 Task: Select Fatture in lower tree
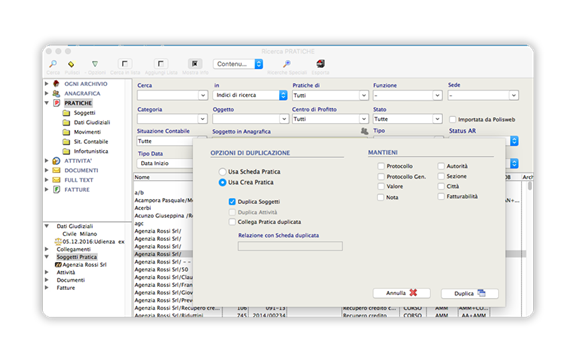click(66, 288)
